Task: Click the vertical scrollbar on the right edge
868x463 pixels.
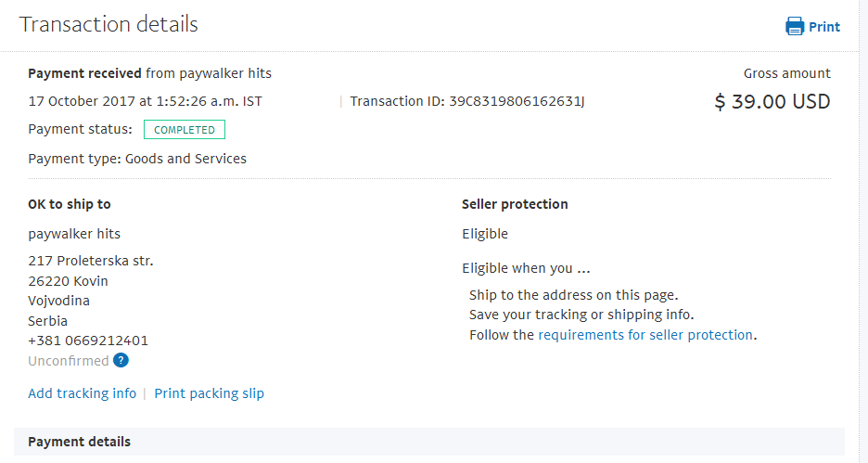Action: point(863,232)
